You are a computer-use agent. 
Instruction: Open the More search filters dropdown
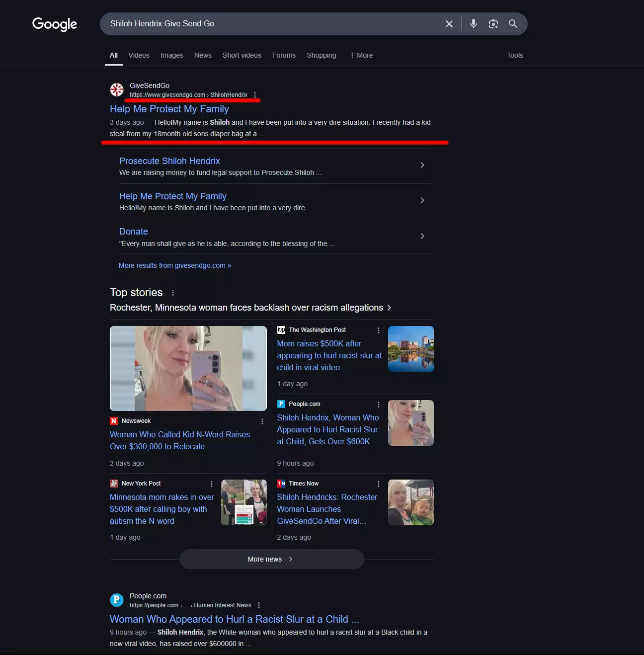pos(361,55)
